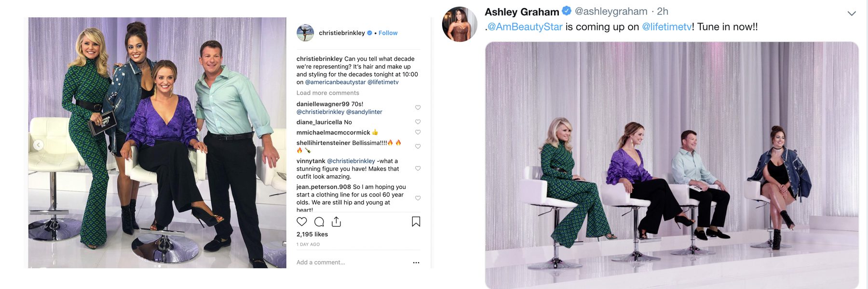868x289 pixels.
Task: Open the tweet's stage photo
Action: pyautogui.click(x=671, y=165)
